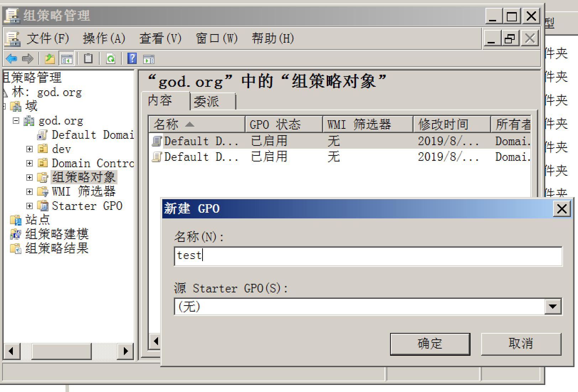578x392 pixels.
Task: Click the 组策略管理 title bar icon
Action: pos(12,15)
